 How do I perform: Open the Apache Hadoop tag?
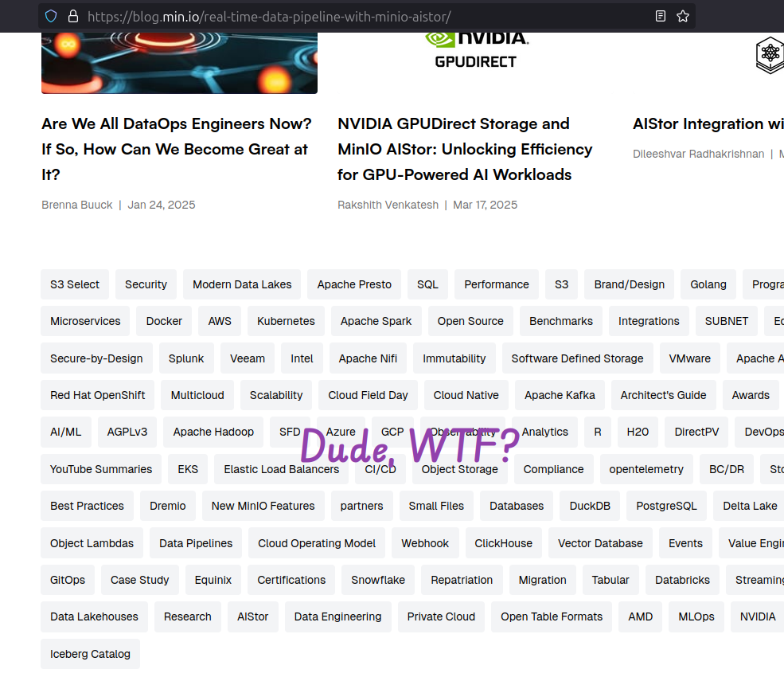click(213, 432)
